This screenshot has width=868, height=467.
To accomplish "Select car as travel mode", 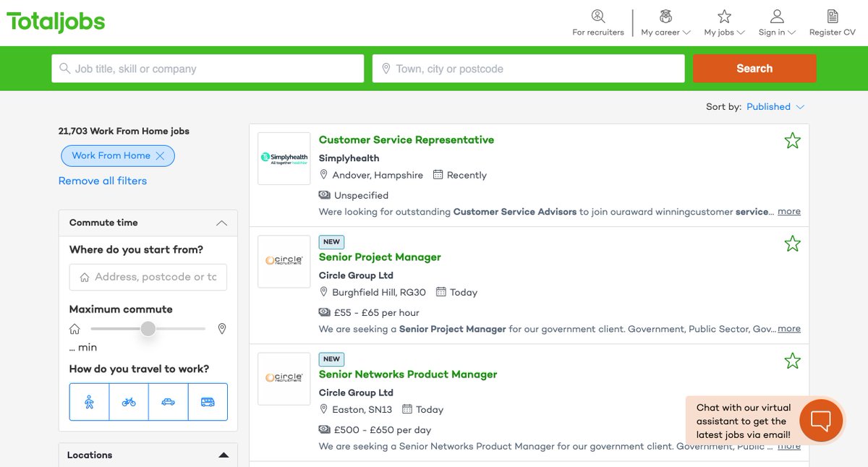I will tap(168, 402).
